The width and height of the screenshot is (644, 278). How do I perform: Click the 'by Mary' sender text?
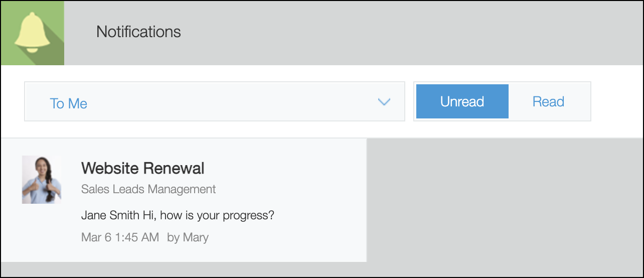click(x=188, y=237)
